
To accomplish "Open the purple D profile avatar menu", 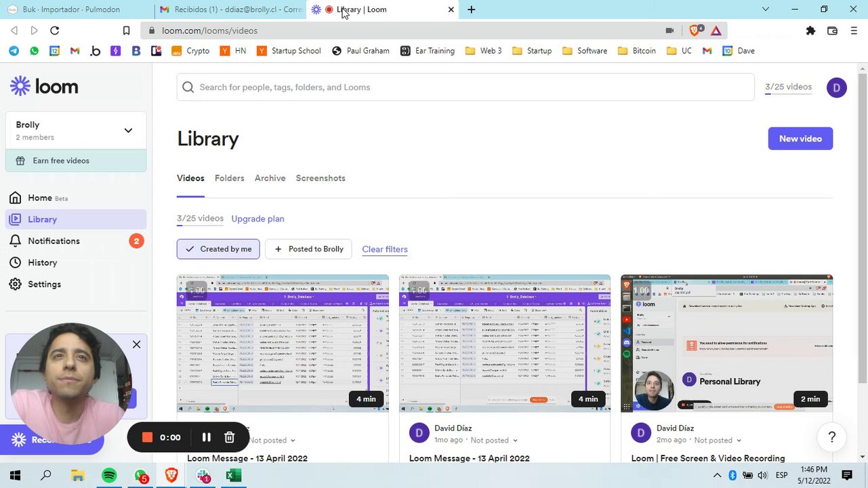I will click(836, 87).
